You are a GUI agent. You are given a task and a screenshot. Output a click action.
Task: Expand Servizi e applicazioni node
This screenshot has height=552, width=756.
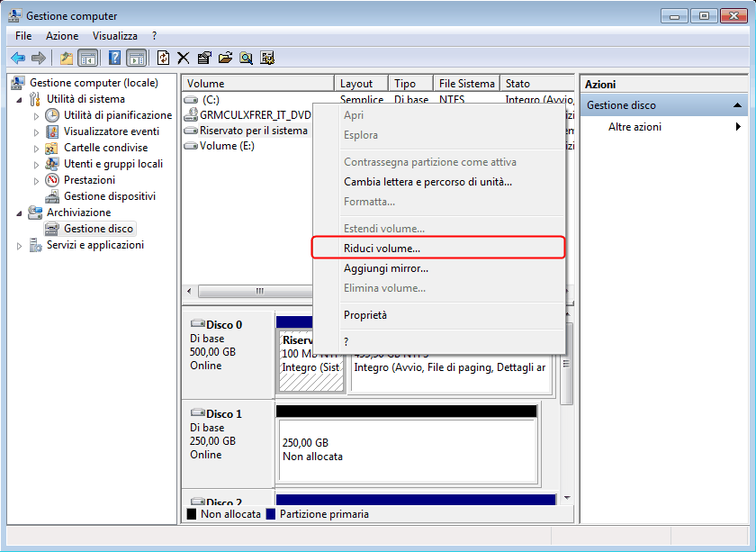point(19,246)
